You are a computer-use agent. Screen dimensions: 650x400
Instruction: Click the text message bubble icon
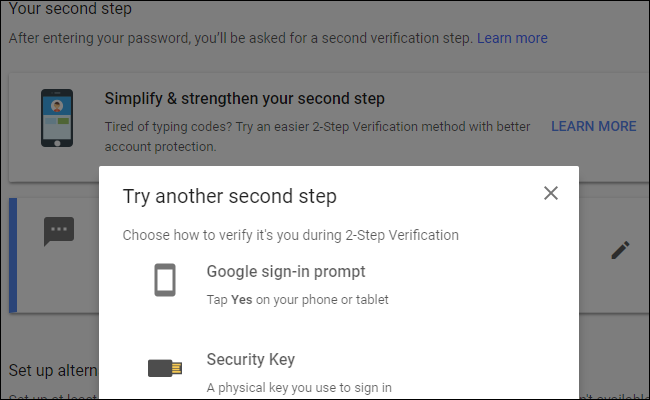(x=59, y=231)
